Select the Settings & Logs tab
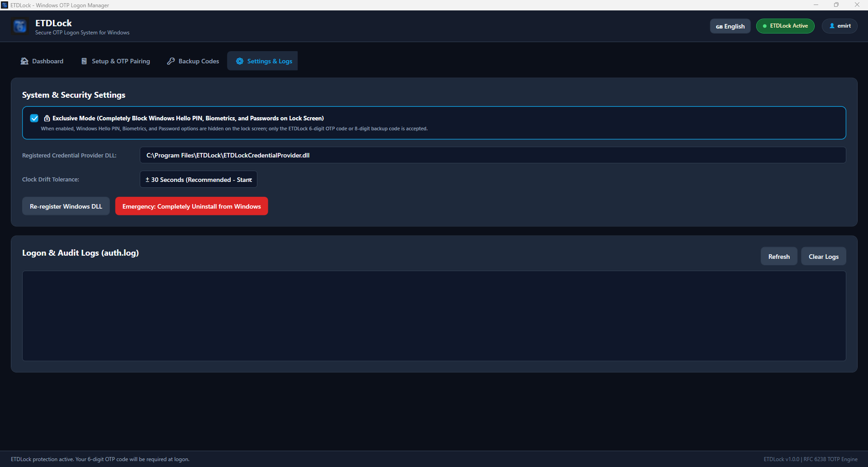 tap(262, 61)
